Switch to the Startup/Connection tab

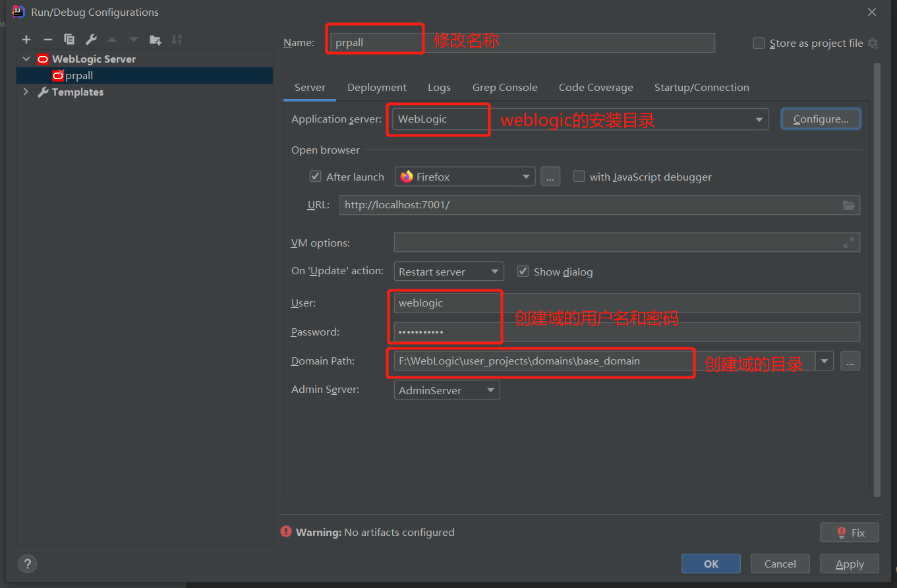701,88
